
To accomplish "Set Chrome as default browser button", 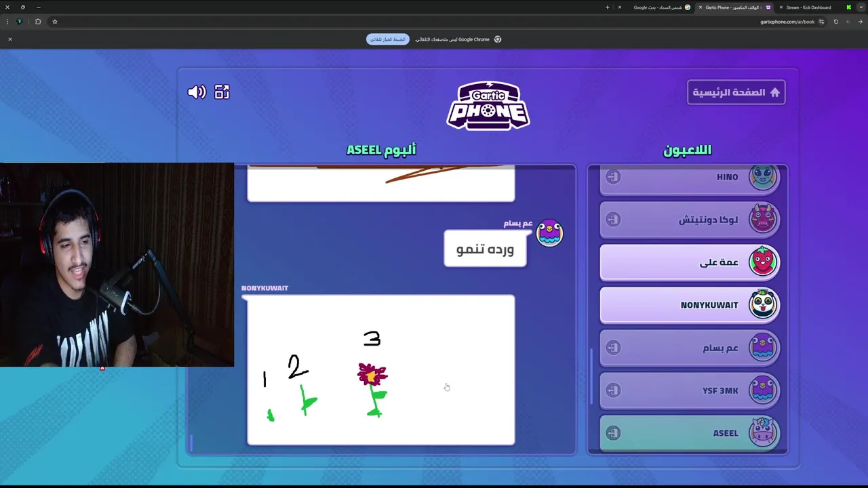I will tap(388, 39).
